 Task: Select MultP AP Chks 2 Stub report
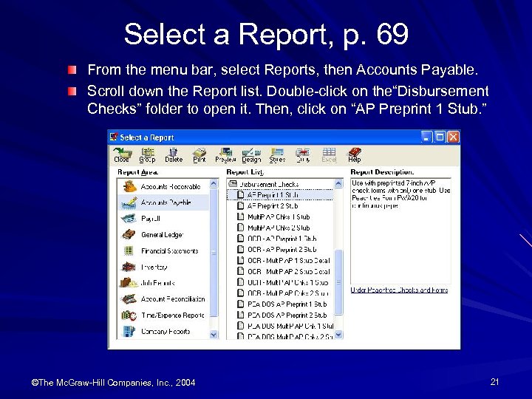pos(273,228)
